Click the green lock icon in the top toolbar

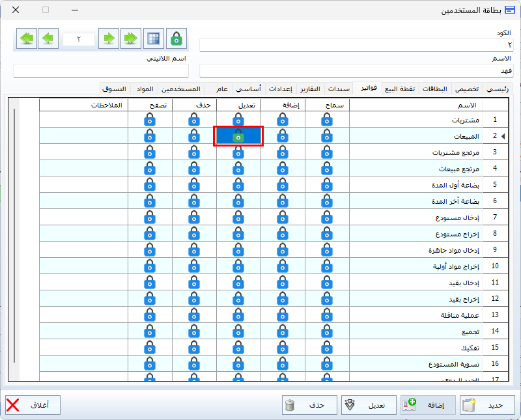(176, 39)
